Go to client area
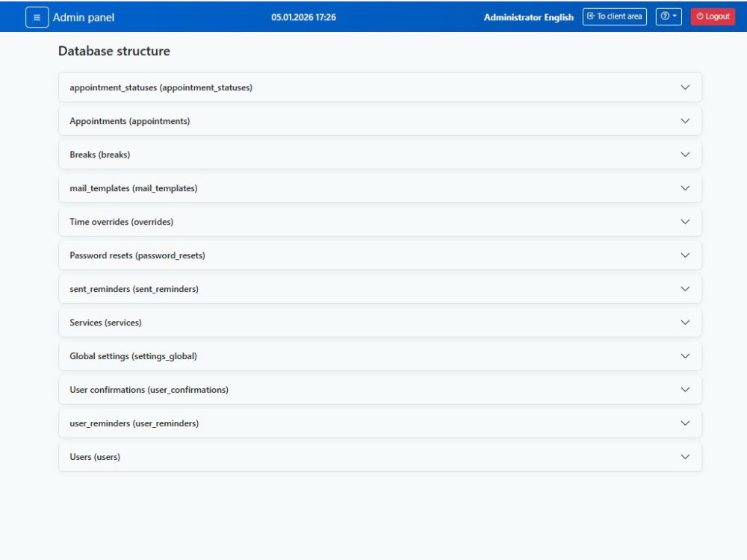Viewport: 747px width, 560px height. coord(615,16)
